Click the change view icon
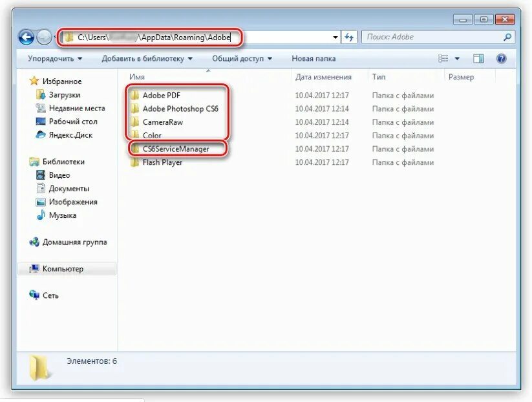 (443, 59)
